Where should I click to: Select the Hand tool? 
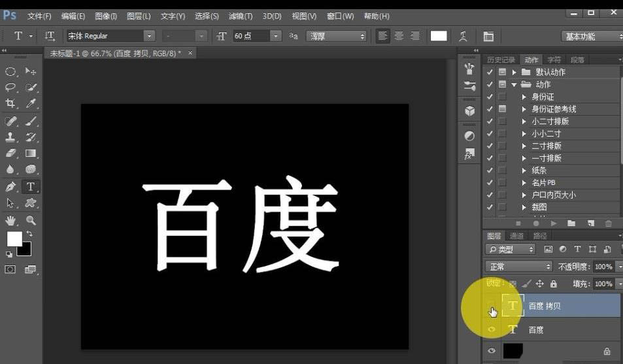coord(10,220)
